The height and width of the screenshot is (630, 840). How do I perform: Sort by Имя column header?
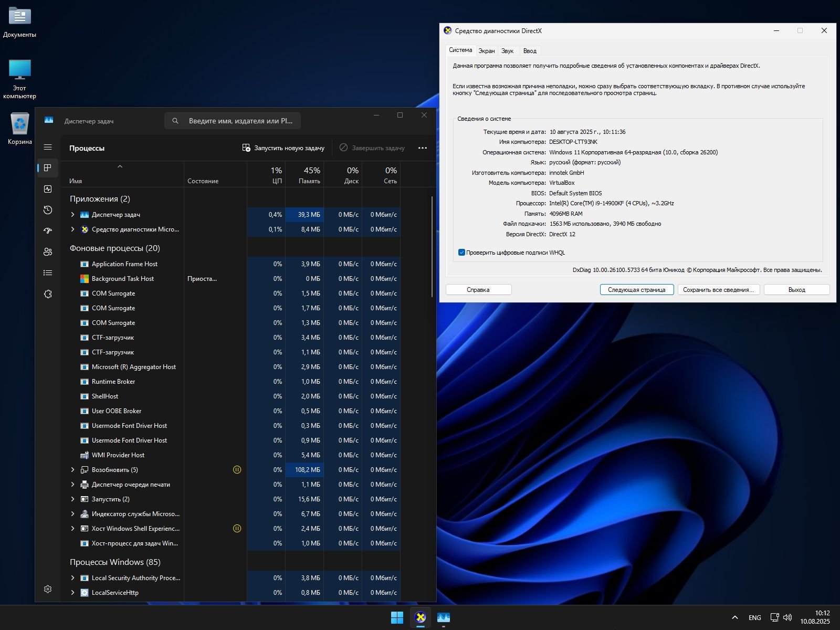click(x=122, y=174)
